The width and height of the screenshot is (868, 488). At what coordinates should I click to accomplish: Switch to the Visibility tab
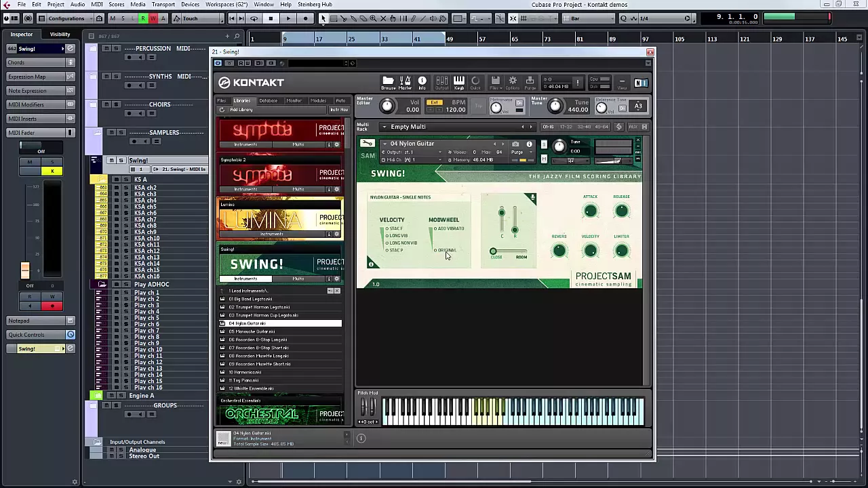pyautogui.click(x=60, y=35)
